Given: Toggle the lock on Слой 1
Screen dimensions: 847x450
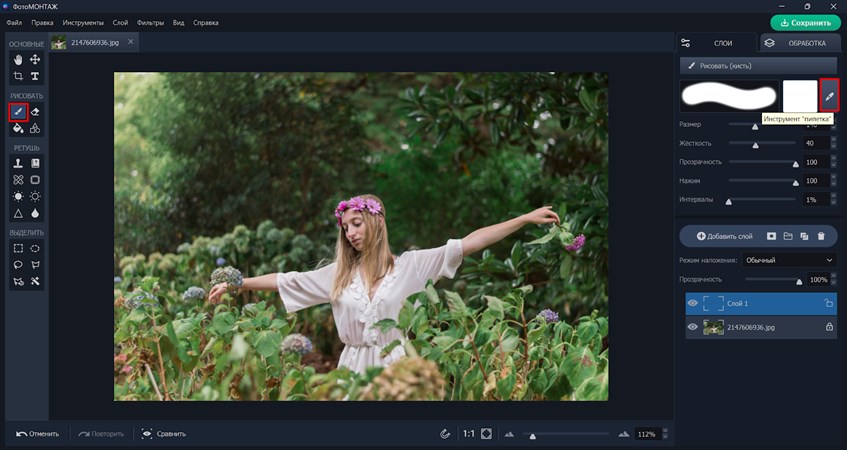Looking at the screenshot, I should (828, 303).
